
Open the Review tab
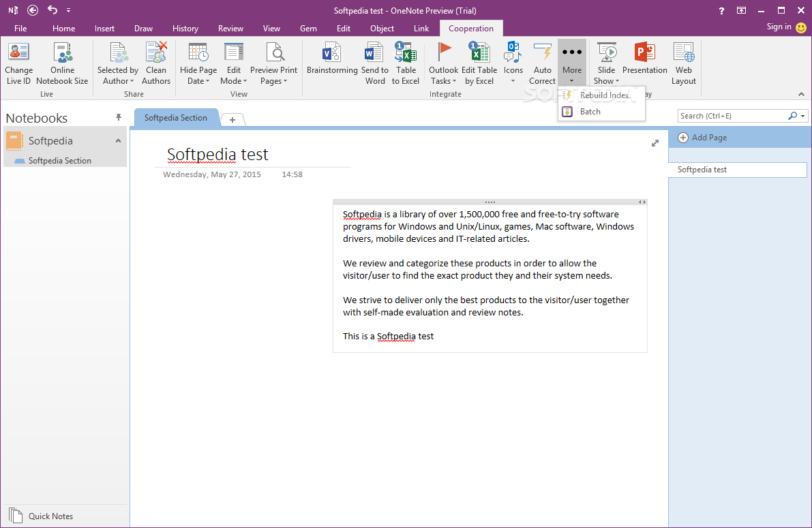click(230, 29)
